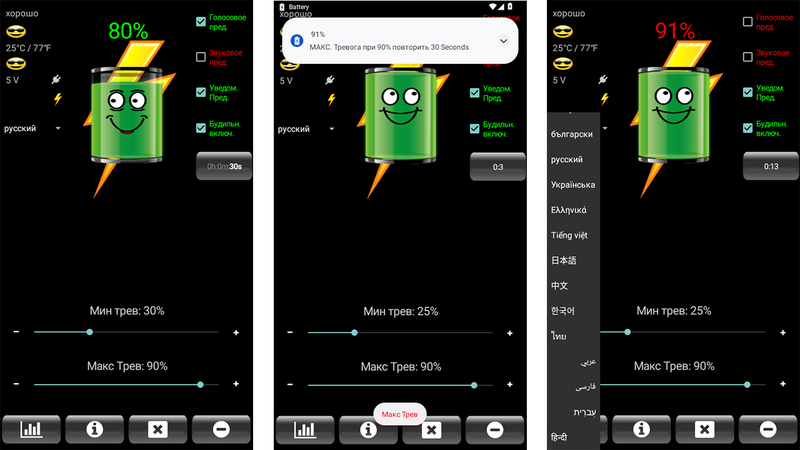Tap the minus icon button in right panel

(x=767, y=429)
